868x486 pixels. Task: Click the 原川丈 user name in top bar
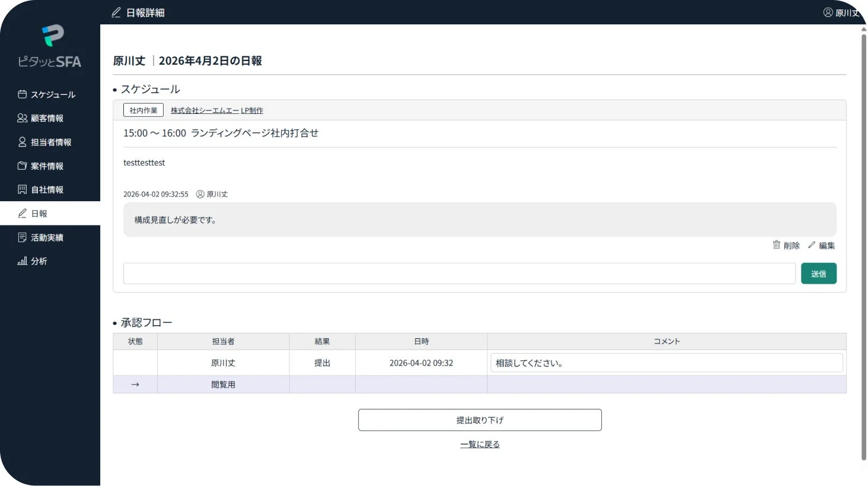tap(847, 12)
